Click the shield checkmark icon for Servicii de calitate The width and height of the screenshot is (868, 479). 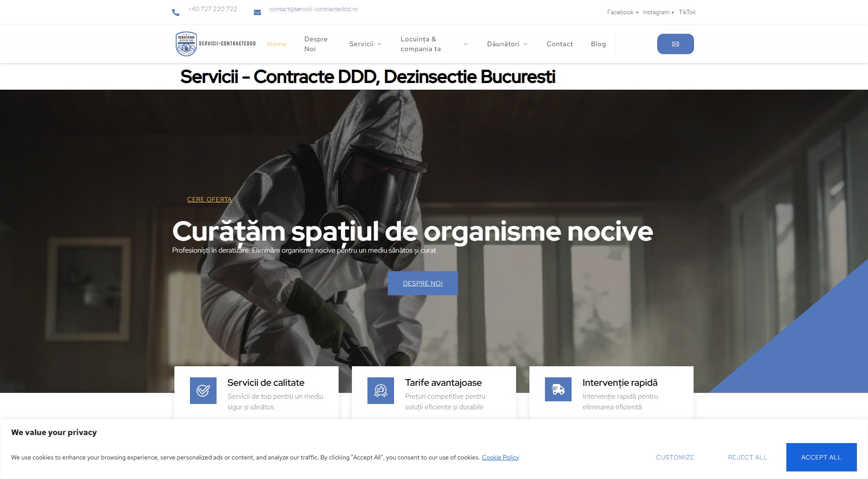(203, 391)
